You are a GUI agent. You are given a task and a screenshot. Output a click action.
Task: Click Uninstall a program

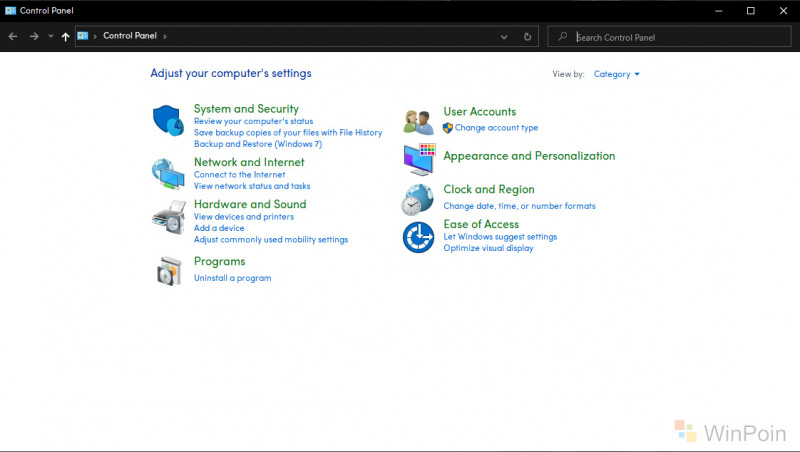point(232,278)
